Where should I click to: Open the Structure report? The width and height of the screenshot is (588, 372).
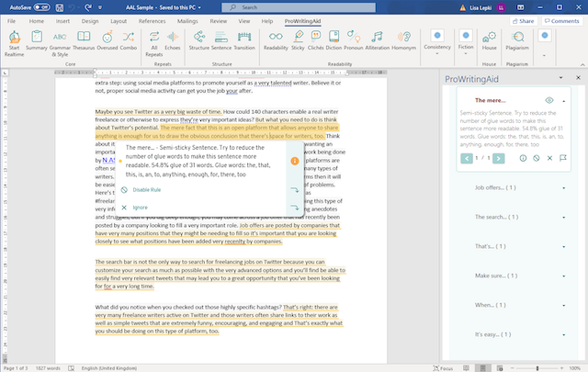[x=199, y=41]
